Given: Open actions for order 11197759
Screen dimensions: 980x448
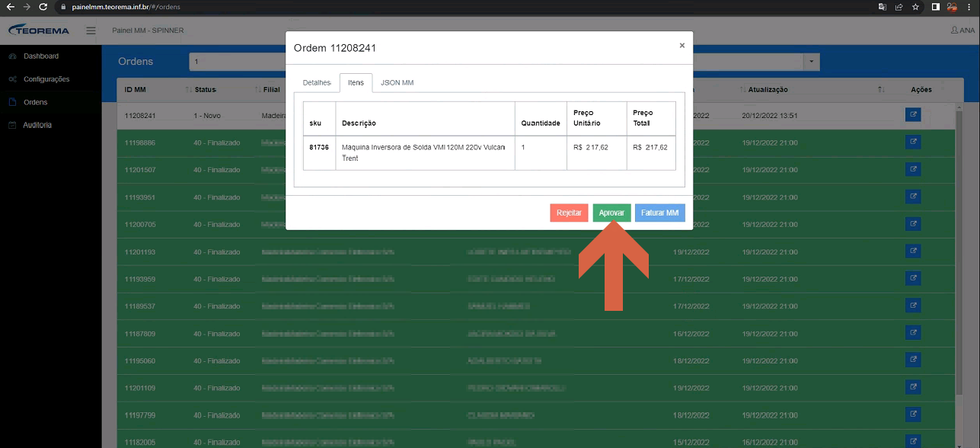Looking at the screenshot, I should [x=913, y=414].
